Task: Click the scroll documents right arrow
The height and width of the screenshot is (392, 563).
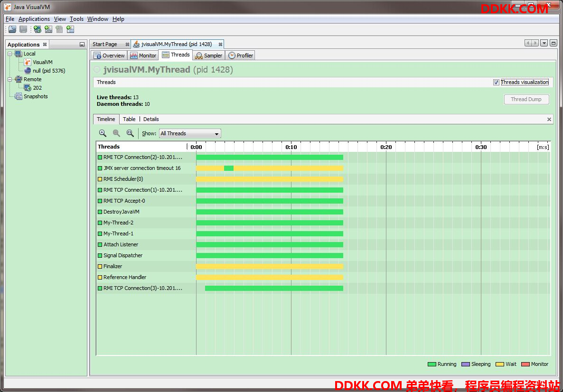Action: 535,44
